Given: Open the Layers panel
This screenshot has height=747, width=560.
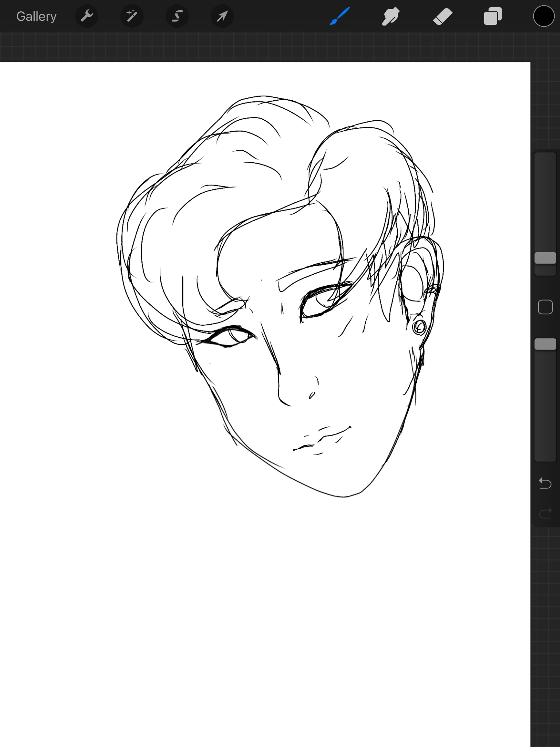Looking at the screenshot, I should (493, 16).
